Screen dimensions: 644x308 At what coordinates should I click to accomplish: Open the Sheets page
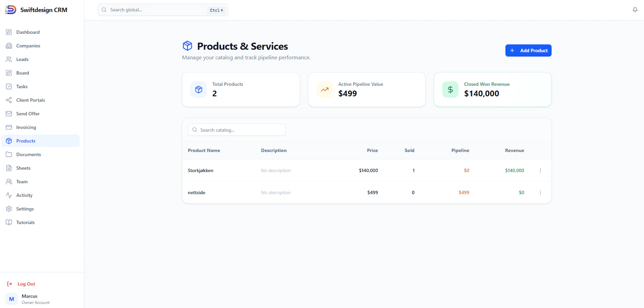pyautogui.click(x=41, y=168)
